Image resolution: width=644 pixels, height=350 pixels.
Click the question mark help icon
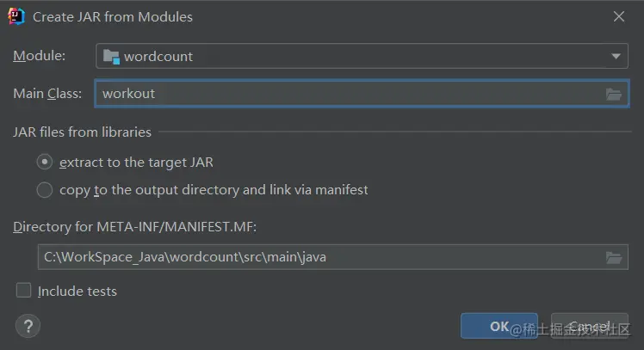pos(28,326)
